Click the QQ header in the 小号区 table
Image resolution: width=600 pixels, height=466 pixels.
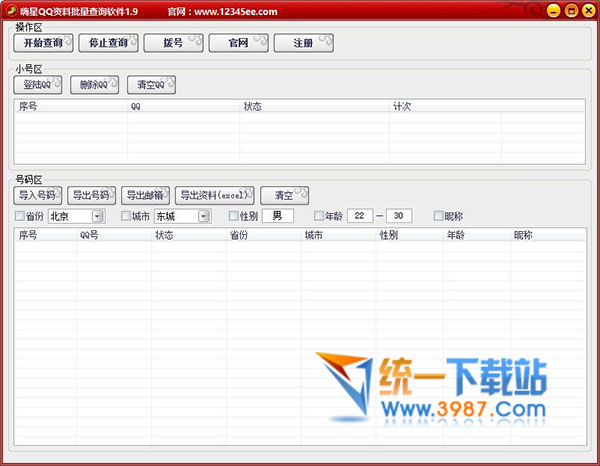click(183, 106)
